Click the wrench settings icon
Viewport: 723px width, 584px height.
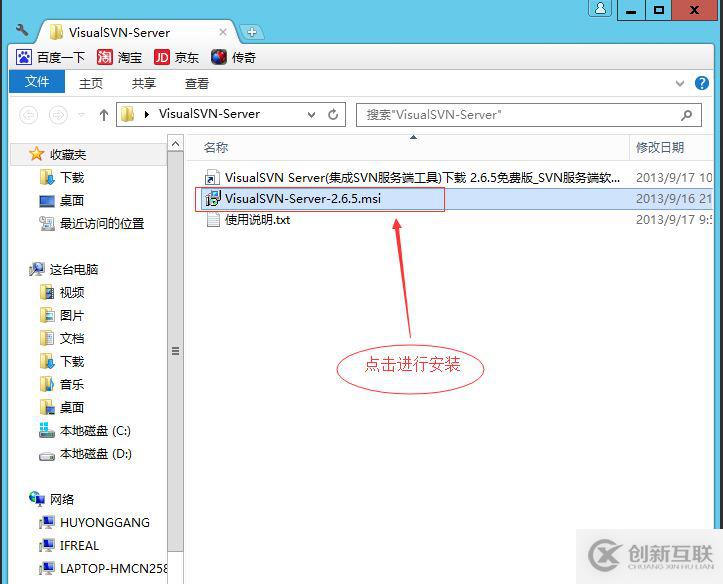(22, 31)
